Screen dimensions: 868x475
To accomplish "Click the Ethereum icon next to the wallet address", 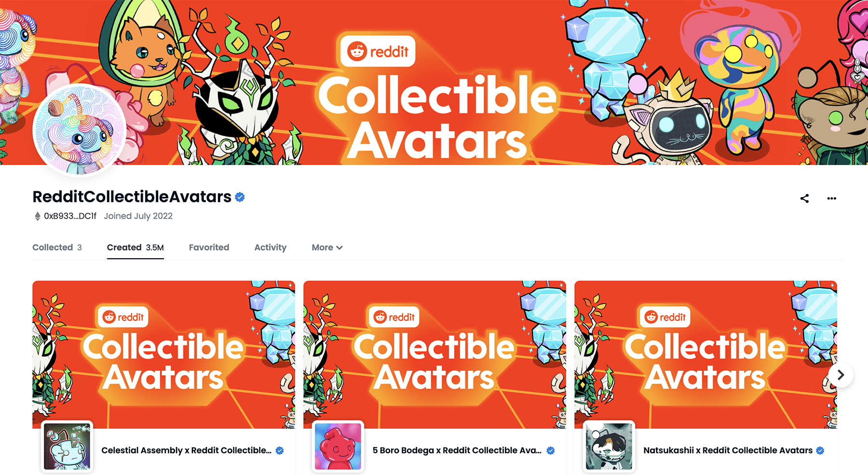I will [x=38, y=216].
